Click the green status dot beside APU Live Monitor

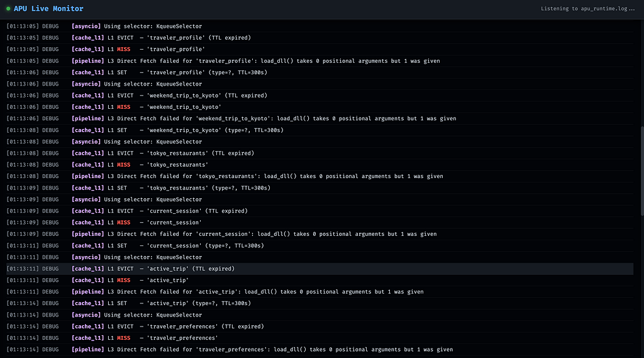(x=8, y=9)
